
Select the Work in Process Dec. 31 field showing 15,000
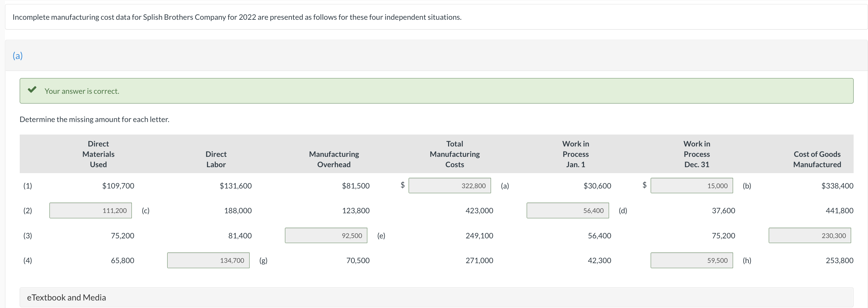[x=691, y=185]
